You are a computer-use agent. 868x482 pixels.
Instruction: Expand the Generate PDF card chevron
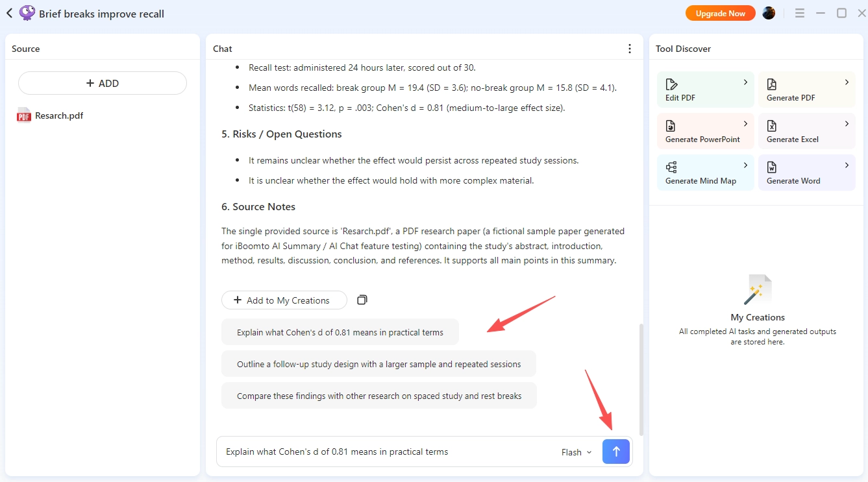click(847, 82)
